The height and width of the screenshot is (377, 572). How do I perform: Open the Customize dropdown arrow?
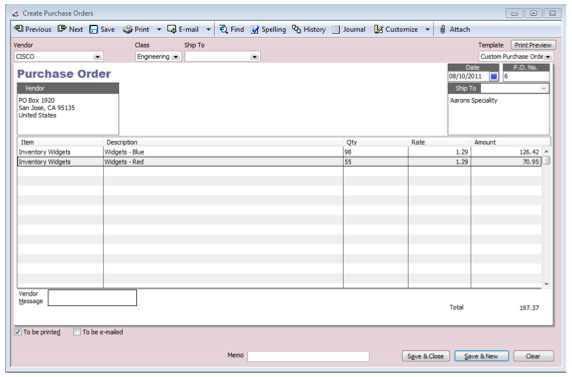[x=428, y=29]
